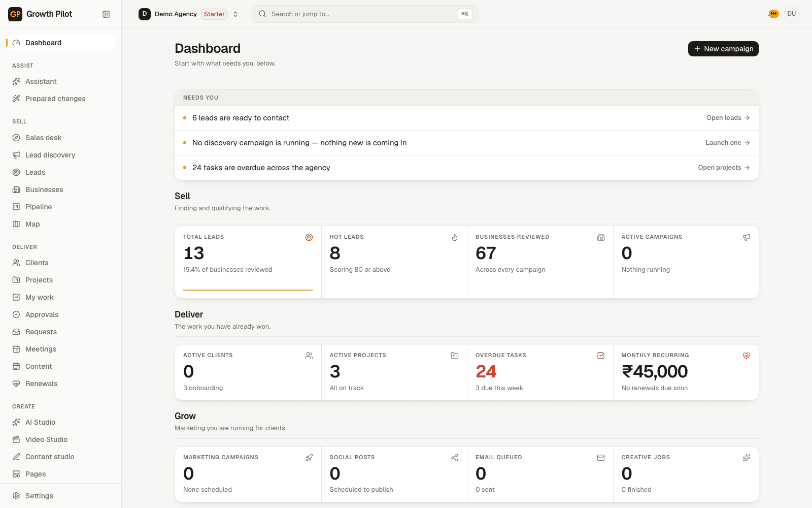Click the search magnifier icon
Screen dimensions: 812x508
click(262, 14)
